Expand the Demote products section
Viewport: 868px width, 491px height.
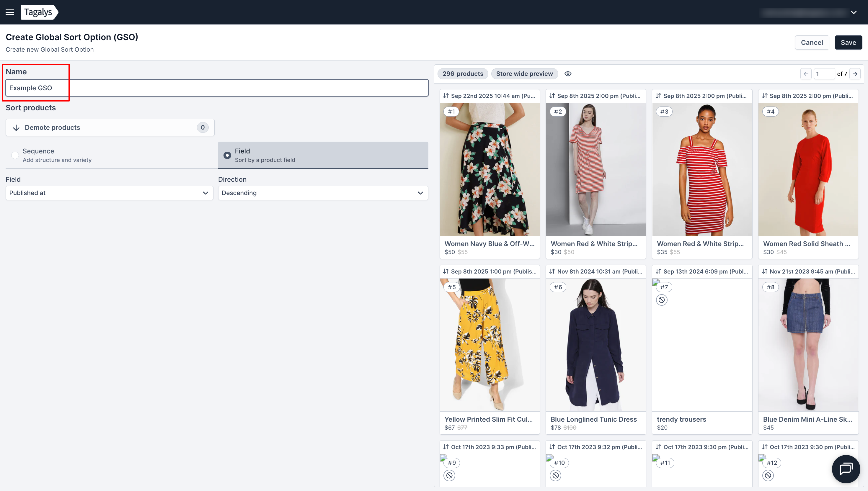(x=110, y=127)
